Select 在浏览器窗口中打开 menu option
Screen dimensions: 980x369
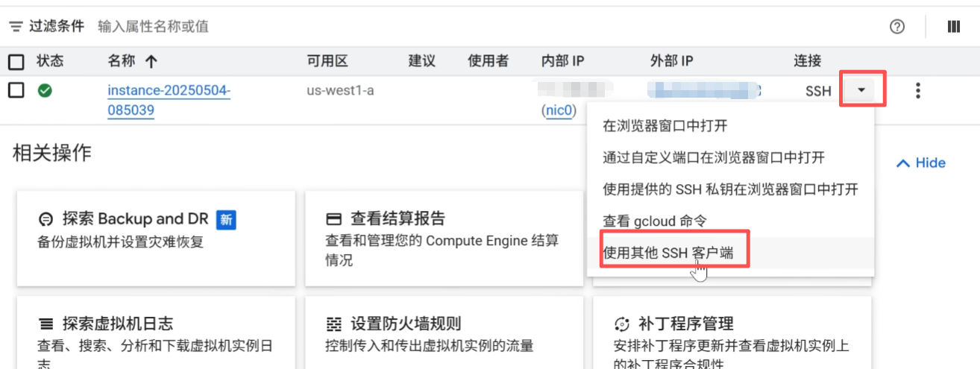[665, 125]
